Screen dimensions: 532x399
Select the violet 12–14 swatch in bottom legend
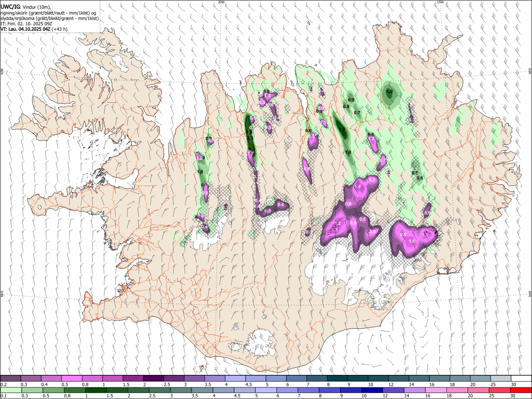pos(393,390)
